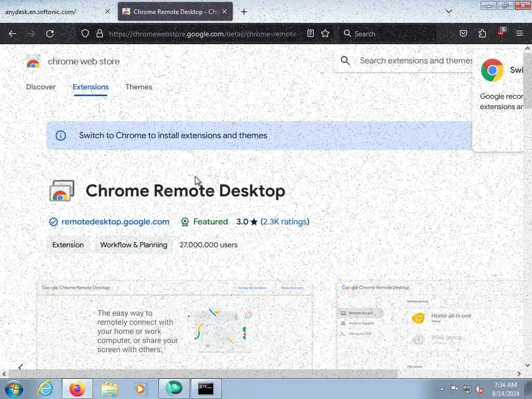
Task: Click the Firefox address bar URL
Action: click(x=202, y=34)
